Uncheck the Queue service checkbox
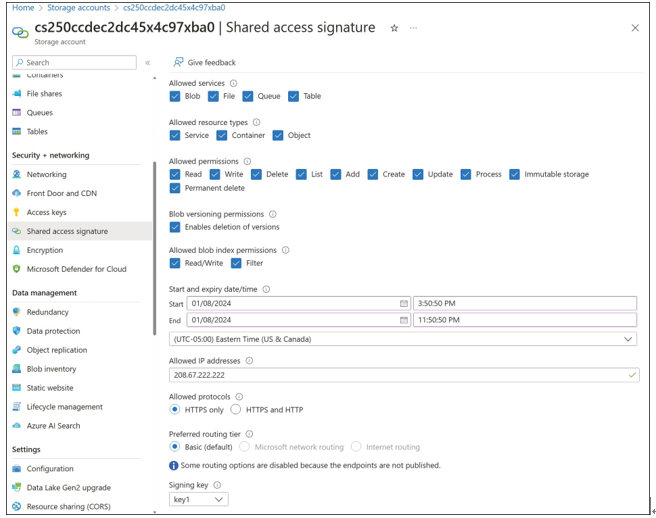 pyautogui.click(x=248, y=96)
